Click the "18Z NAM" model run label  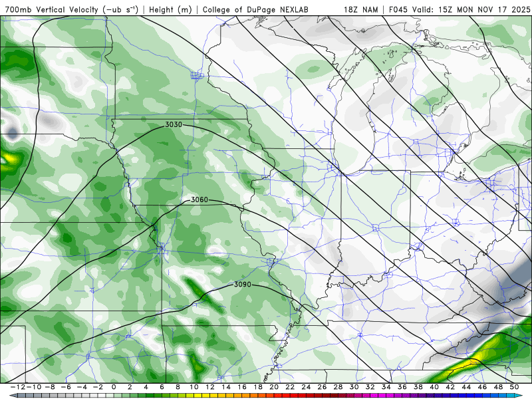(360, 9)
